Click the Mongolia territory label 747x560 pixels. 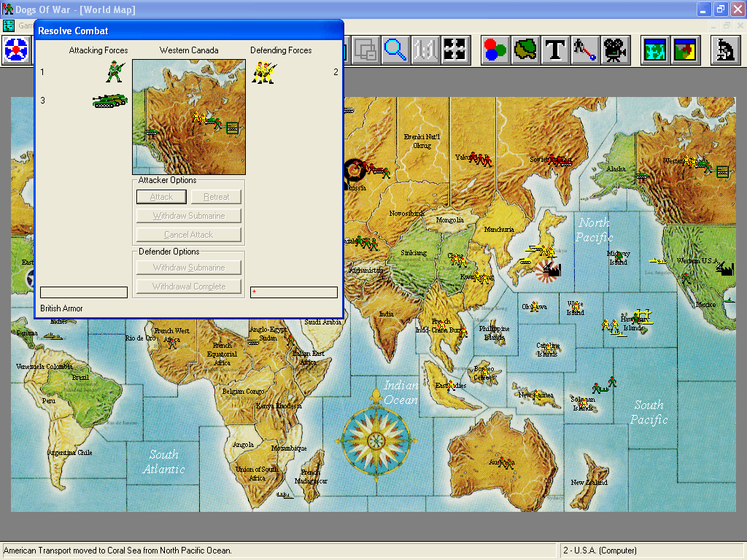450,220
